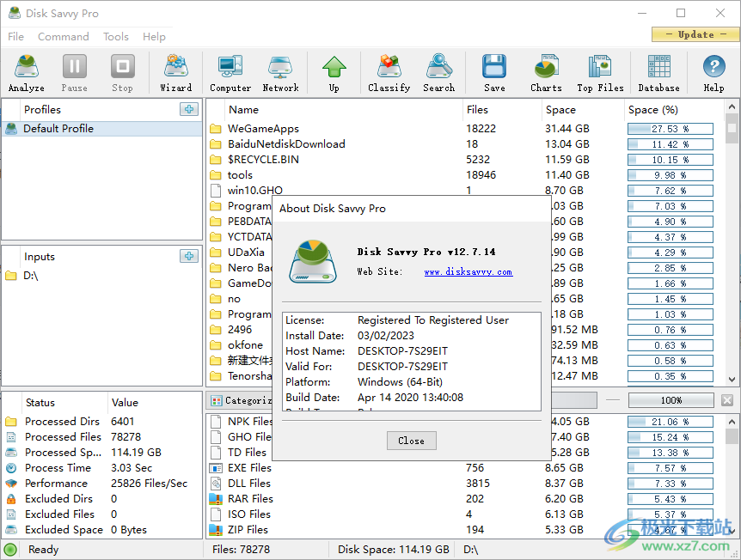Show the Top Files list
The image size is (741, 560).
click(x=600, y=73)
